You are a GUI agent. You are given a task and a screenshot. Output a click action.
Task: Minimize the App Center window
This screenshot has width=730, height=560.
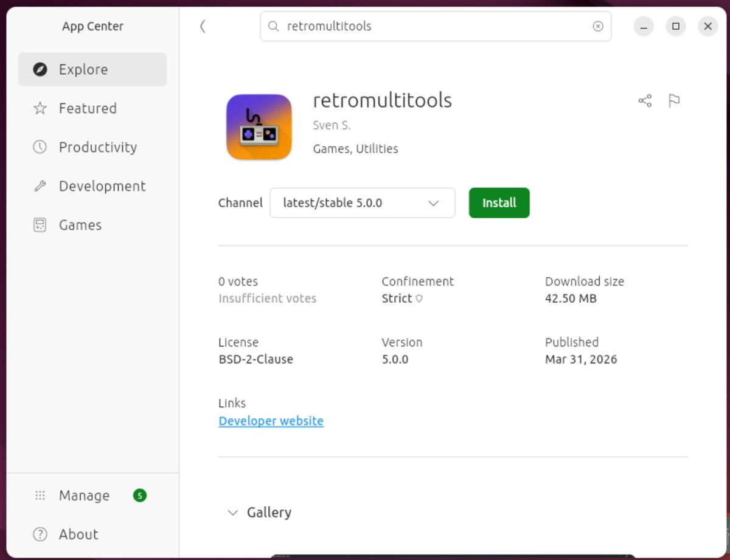[x=644, y=26]
